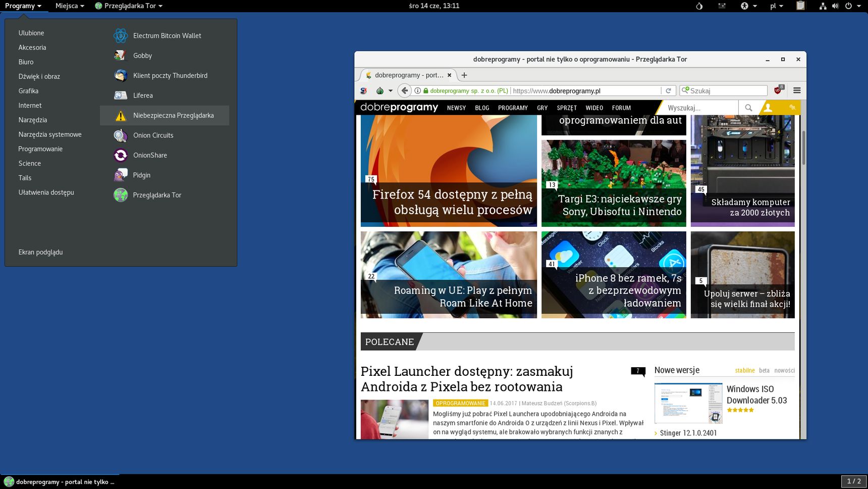Launch Niebezpieczna Przeglądarka with the warning icon

(165, 116)
